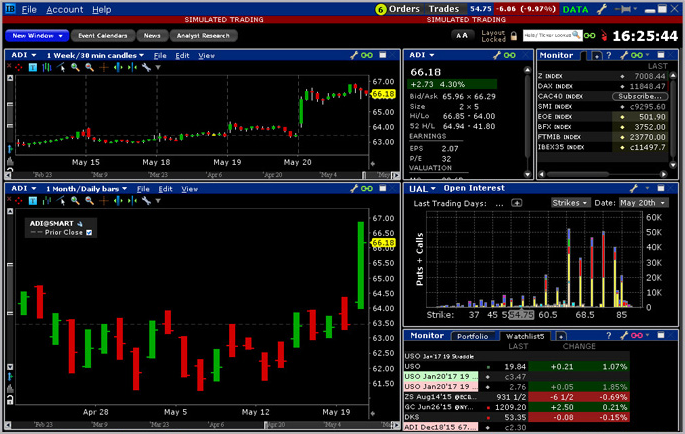
Task: Click the zoom in magnifier on daily chart toolbar
Action: click(75, 201)
